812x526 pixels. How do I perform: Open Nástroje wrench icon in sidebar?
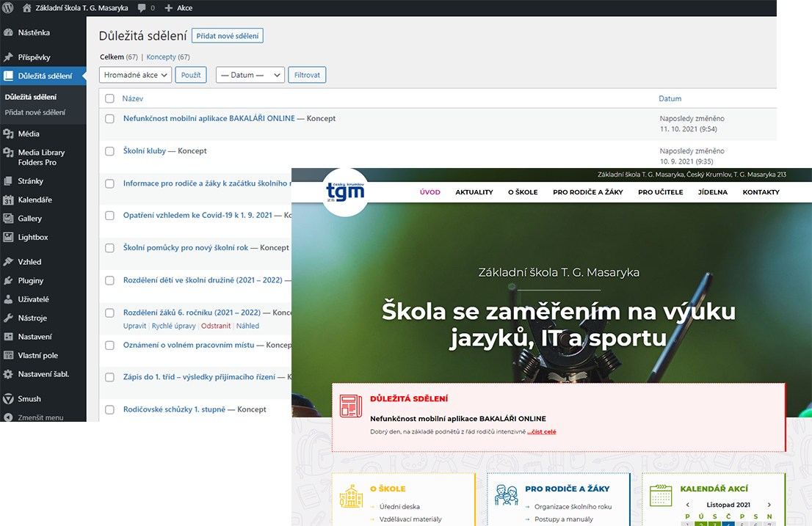click(x=8, y=318)
